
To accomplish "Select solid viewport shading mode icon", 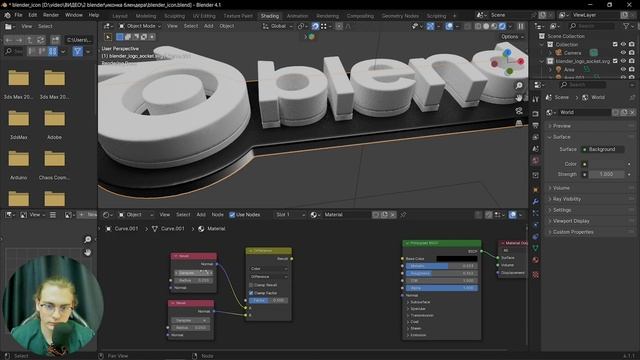I will (x=486, y=26).
